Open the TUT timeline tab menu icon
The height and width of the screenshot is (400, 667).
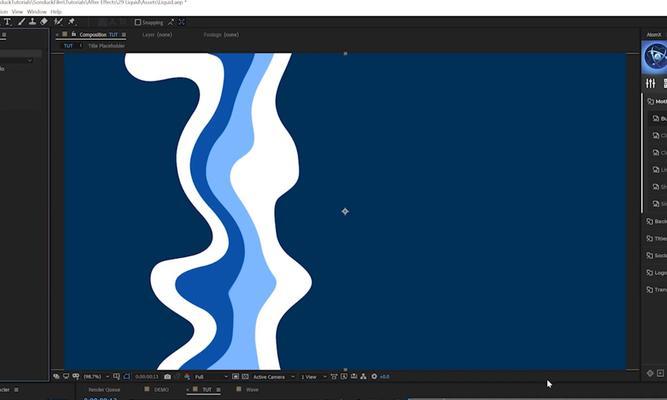tap(219, 389)
